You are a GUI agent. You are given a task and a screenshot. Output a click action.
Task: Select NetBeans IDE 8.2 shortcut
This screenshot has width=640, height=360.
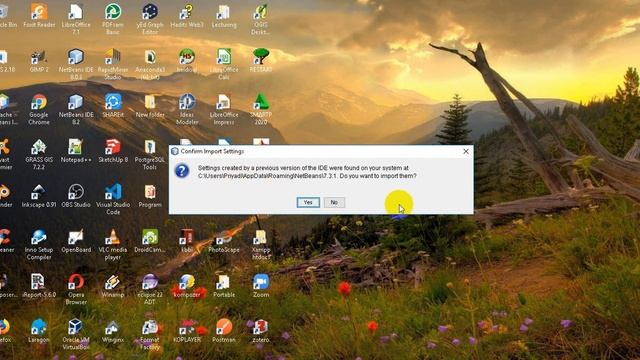pyautogui.click(x=76, y=109)
